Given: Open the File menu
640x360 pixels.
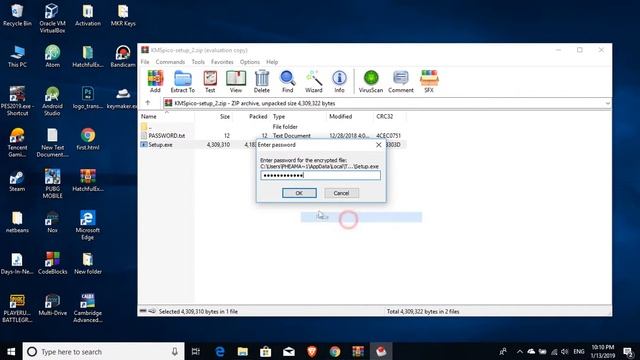Looking at the screenshot, I should [145, 62].
